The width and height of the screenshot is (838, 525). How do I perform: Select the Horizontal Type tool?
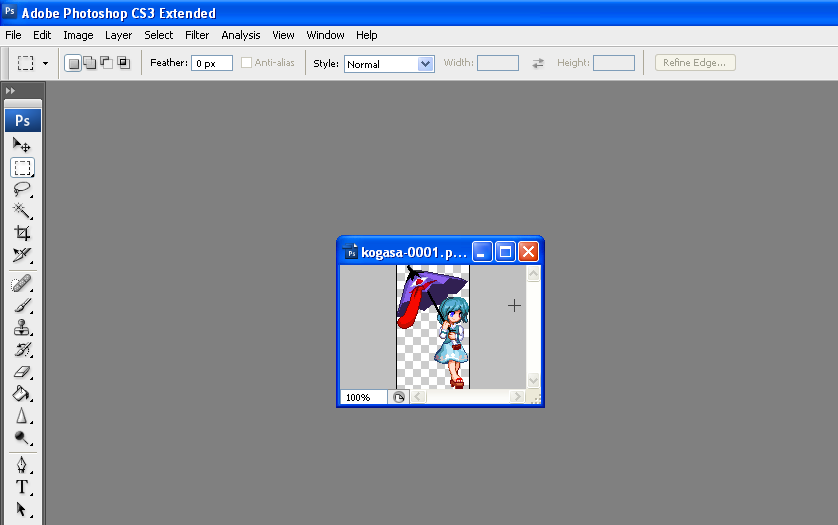pyautogui.click(x=22, y=487)
